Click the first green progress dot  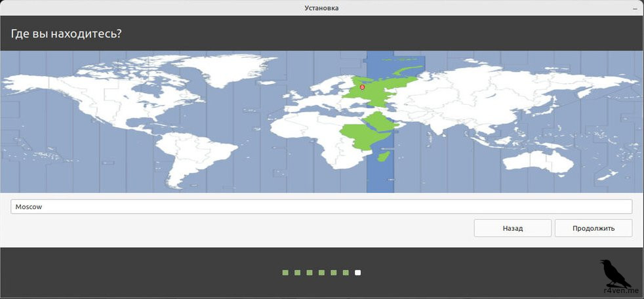click(x=285, y=273)
